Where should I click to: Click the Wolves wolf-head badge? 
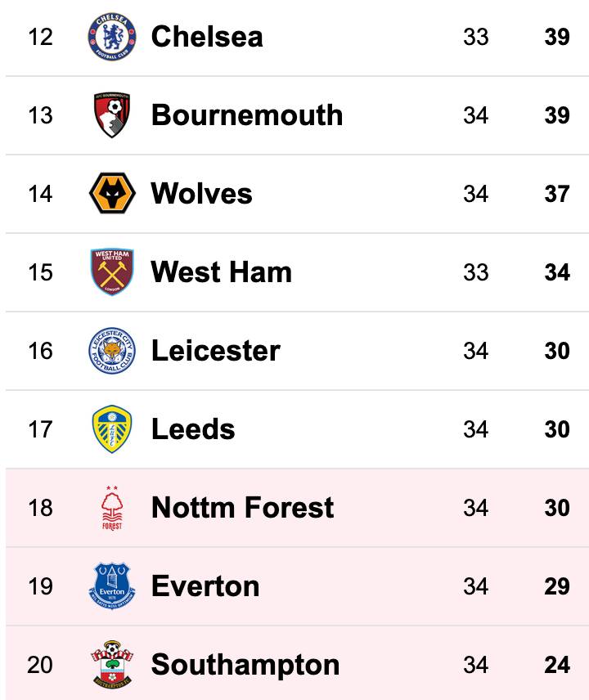tap(112, 193)
